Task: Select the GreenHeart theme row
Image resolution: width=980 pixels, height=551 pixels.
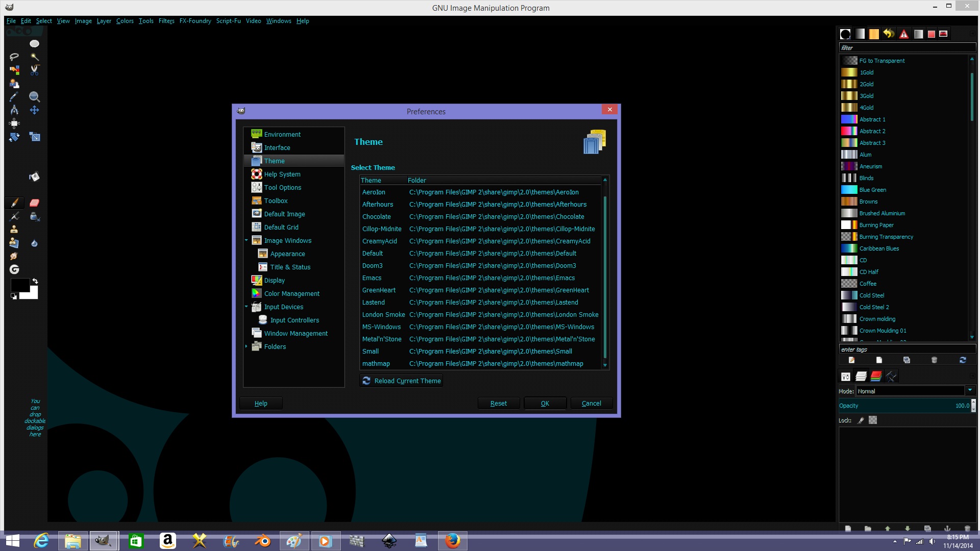Action: coord(480,290)
